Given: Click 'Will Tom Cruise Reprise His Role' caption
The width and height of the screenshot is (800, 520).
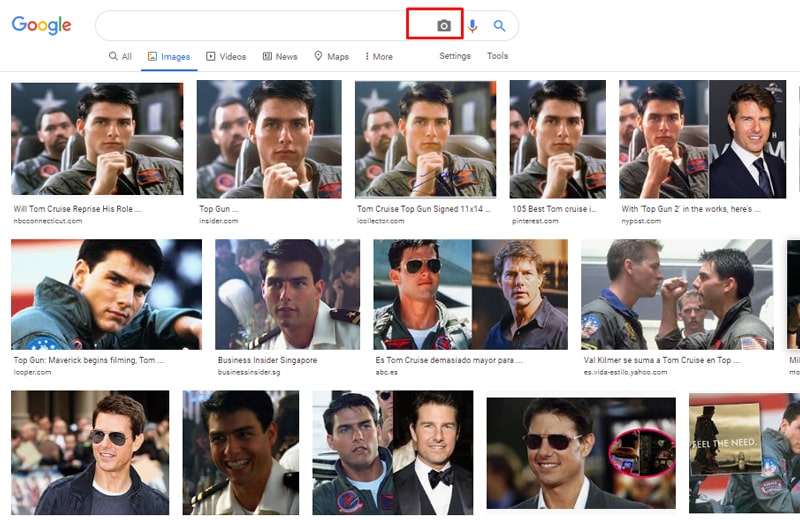Looking at the screenshot, I should point(77,209).
